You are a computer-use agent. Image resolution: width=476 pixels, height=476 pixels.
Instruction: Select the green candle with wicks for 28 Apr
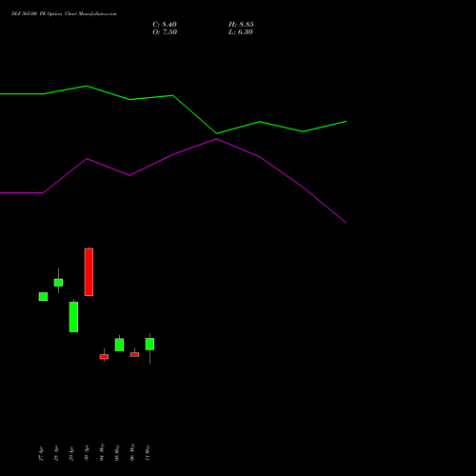(58, 282)
